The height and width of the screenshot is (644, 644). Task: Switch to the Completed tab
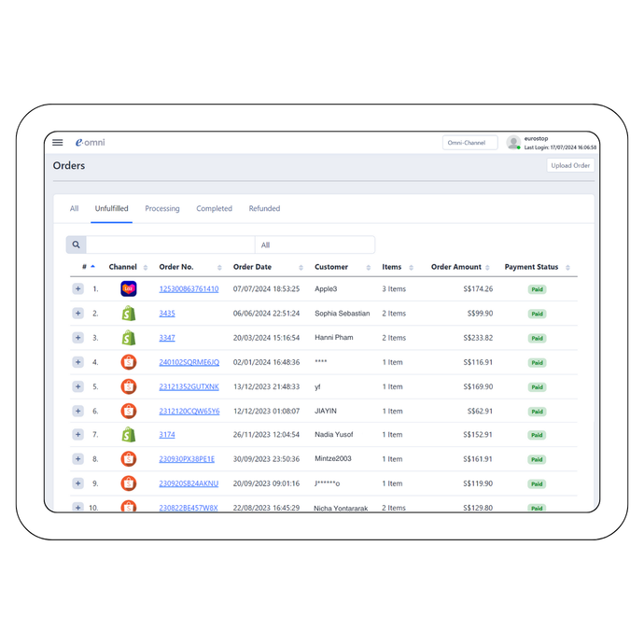pyautogui.click(x=214, y=209)
